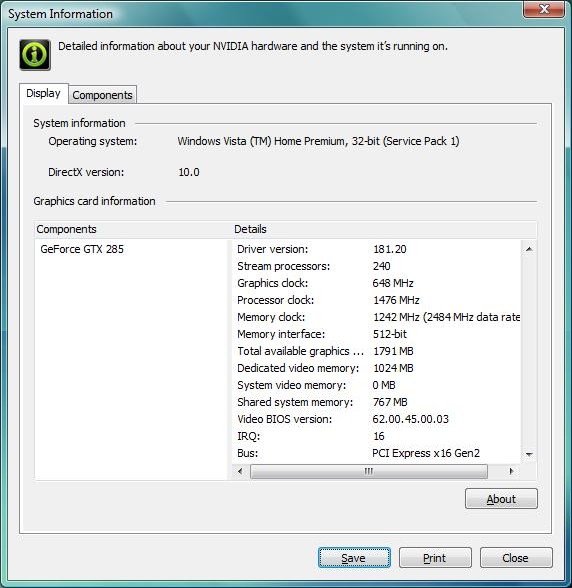Save the system information
This screenshot has height=588, width=572.
tap(354, 558)
